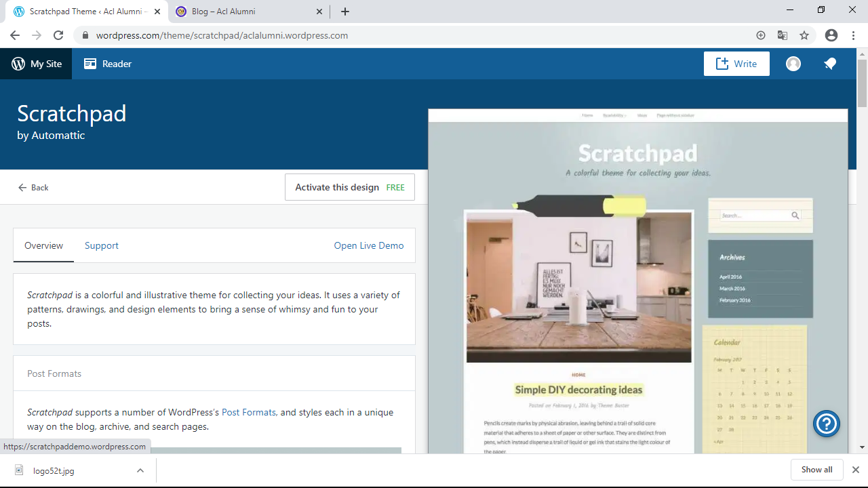This screenshot has width=868, height=488.
Task: Switch to Blog – Acl Alumni browser tab
Action: (248, 12)
